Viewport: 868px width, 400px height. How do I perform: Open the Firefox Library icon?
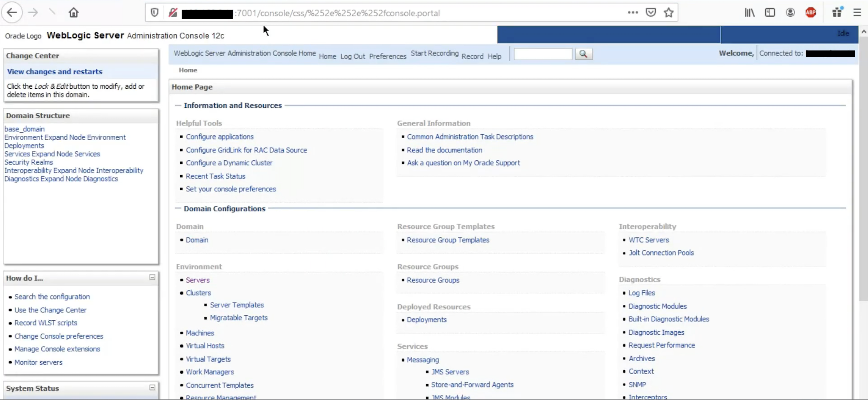pyautogui.click(x=750, y=13)
